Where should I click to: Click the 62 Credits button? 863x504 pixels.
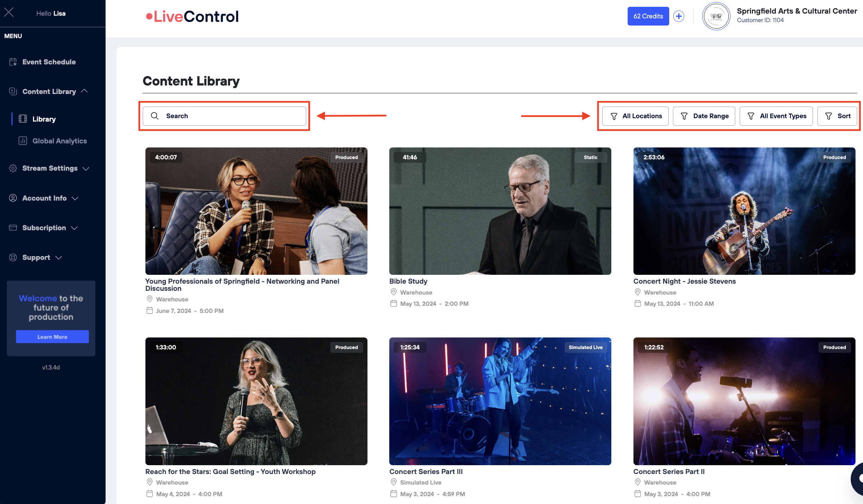click(648, 16)
